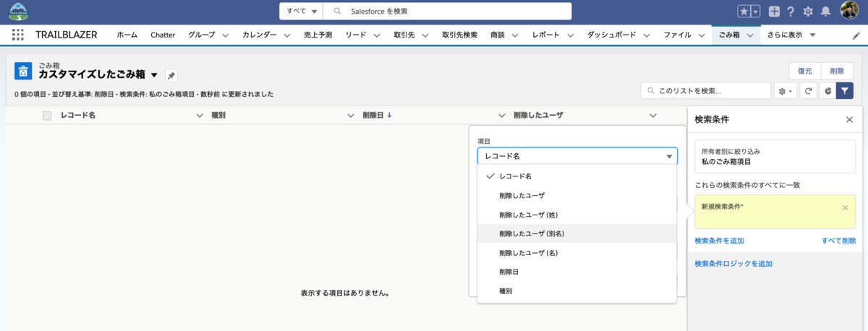The width and height of the screenshot is (868, 331).
Task: Go to the ホーム tab
Action: coord(127,35)
